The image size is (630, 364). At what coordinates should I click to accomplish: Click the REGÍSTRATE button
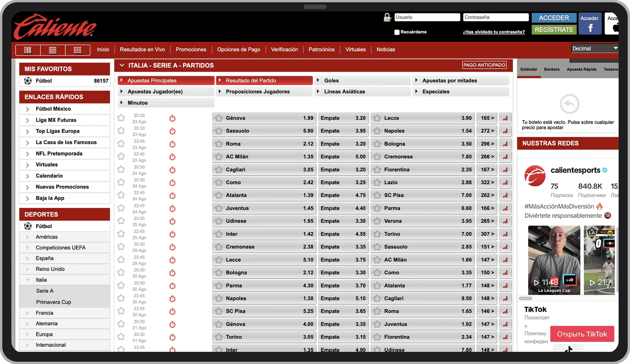point(554,30)
